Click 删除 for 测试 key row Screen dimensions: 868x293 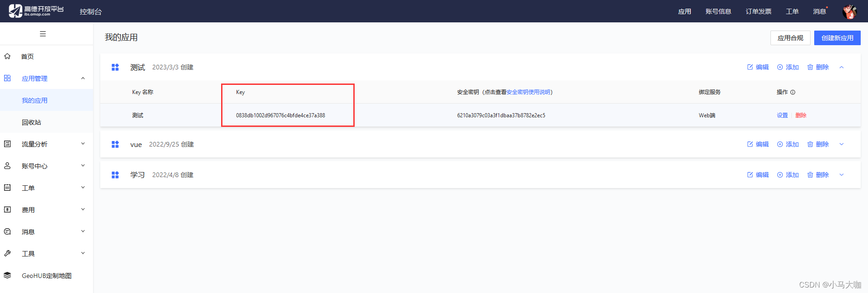tap(801, 115)
